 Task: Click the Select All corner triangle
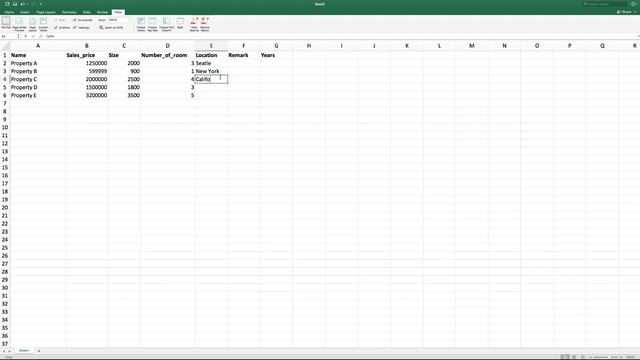point(5,46)
